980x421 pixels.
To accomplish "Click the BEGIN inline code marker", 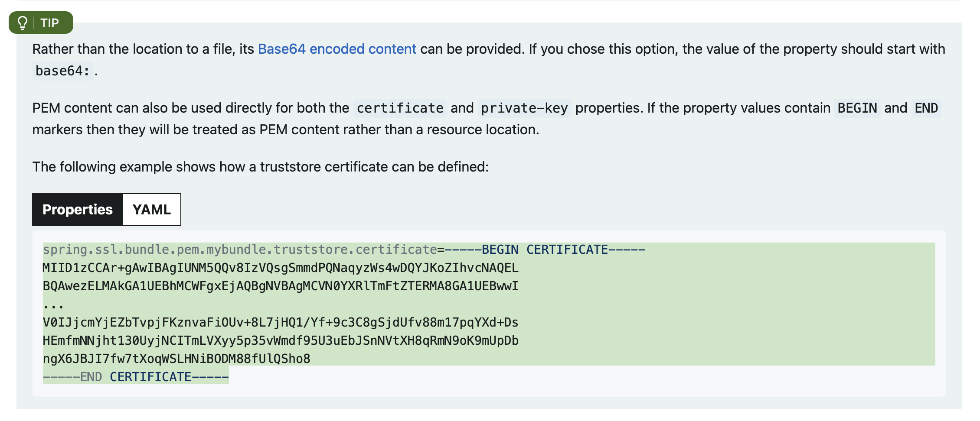I will (x=857, y=108).
